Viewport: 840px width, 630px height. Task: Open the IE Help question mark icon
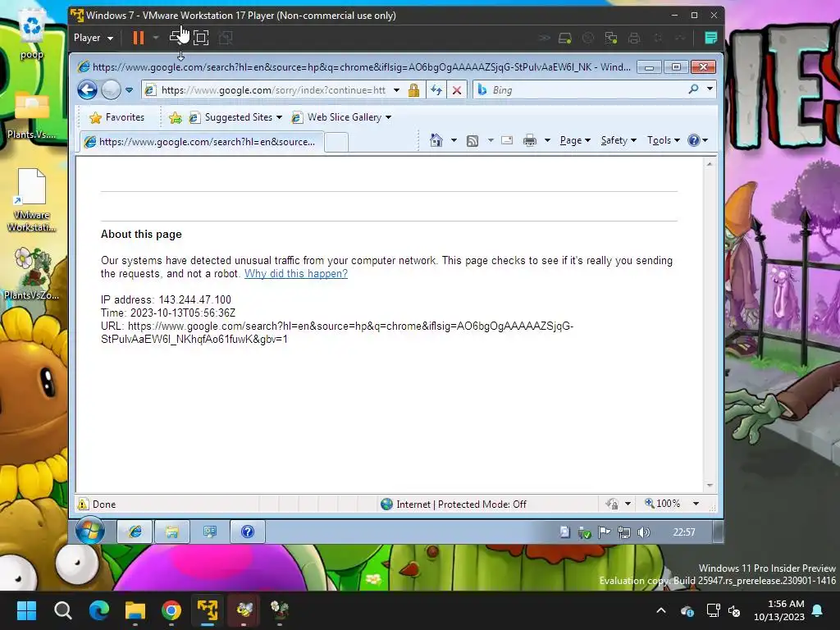(694, 140)
